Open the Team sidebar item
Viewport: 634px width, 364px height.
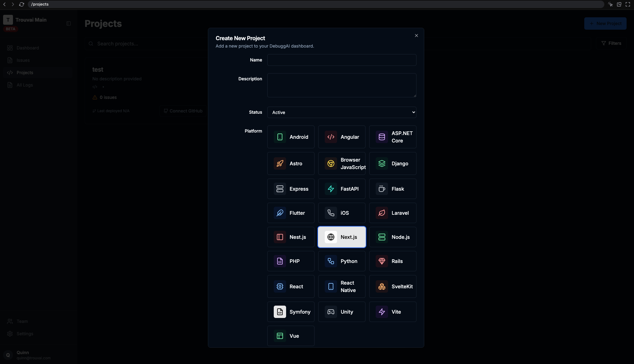click(x=37, y=321)
